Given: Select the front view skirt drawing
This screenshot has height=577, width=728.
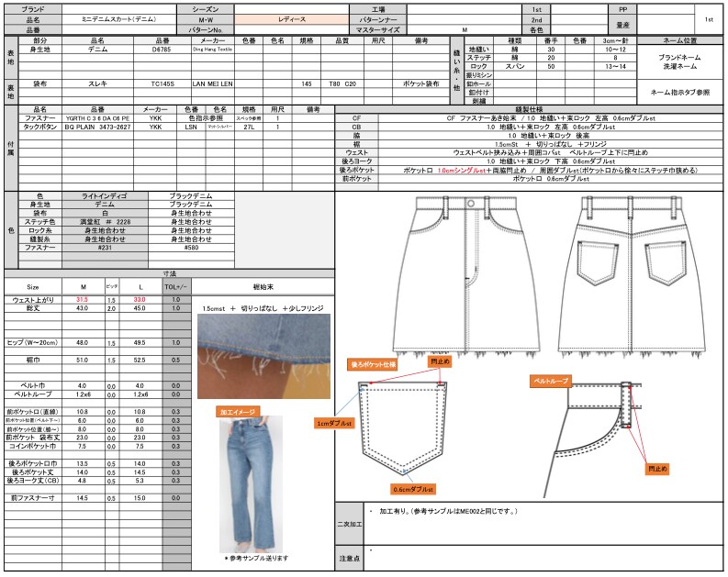Looking at the screenshot, I should tap(466, 276).
